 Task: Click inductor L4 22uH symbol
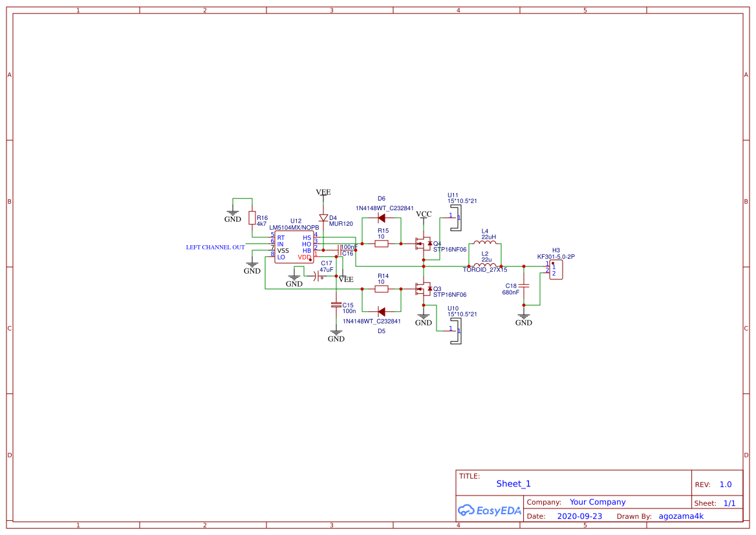click(485, 241)
